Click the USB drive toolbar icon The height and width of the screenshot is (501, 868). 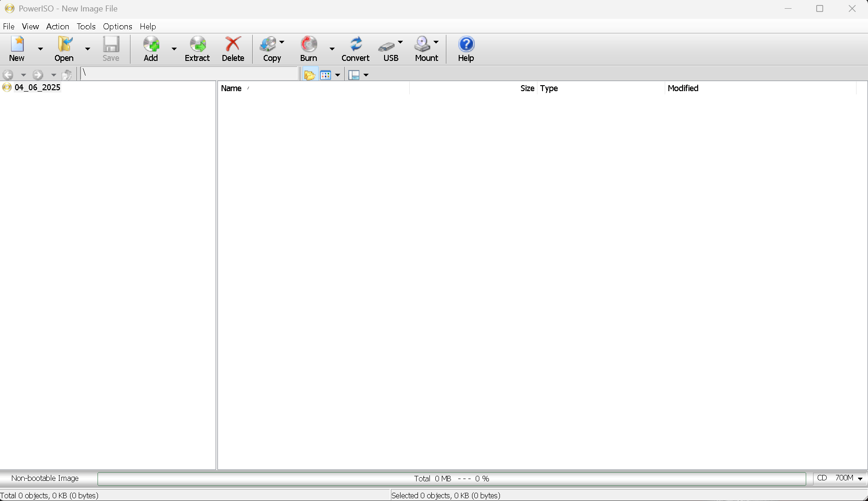pos(387,46)
